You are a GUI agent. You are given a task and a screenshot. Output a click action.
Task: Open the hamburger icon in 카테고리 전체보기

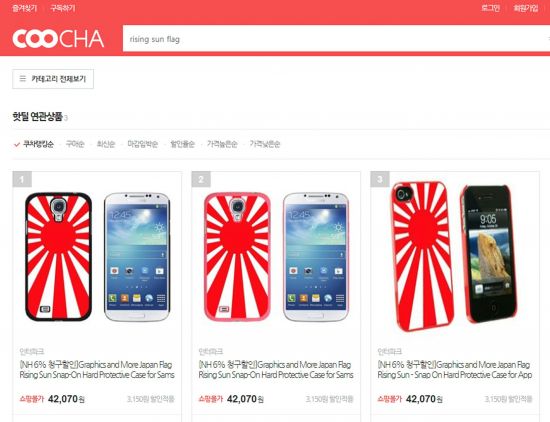(23, 79)
